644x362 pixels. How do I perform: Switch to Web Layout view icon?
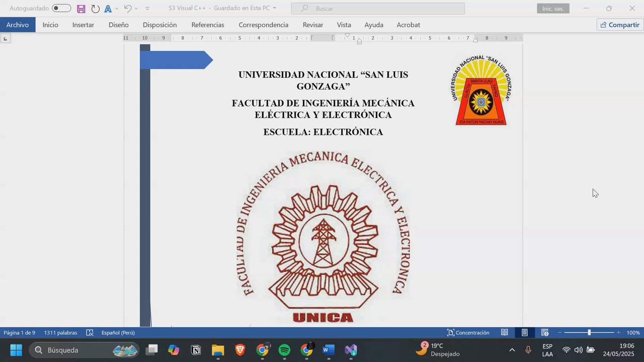(x=545, y=333)
